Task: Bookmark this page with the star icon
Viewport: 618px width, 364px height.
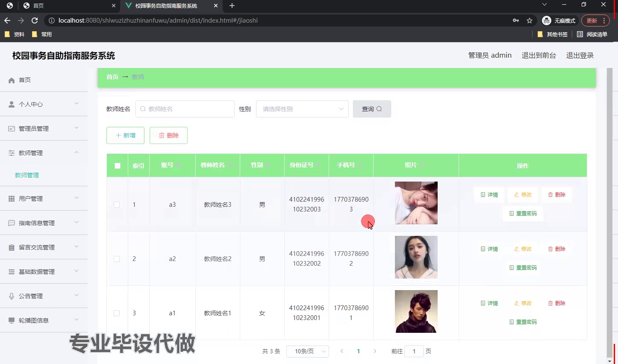Action: (530, 21)
